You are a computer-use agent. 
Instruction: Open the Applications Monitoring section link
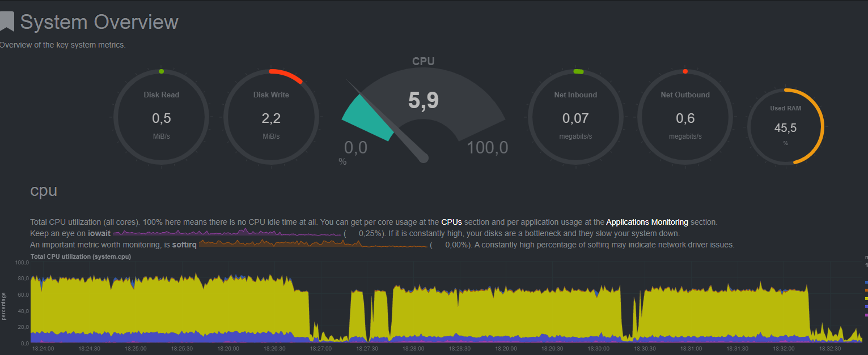pyautogui.click(x=647, y=223)
